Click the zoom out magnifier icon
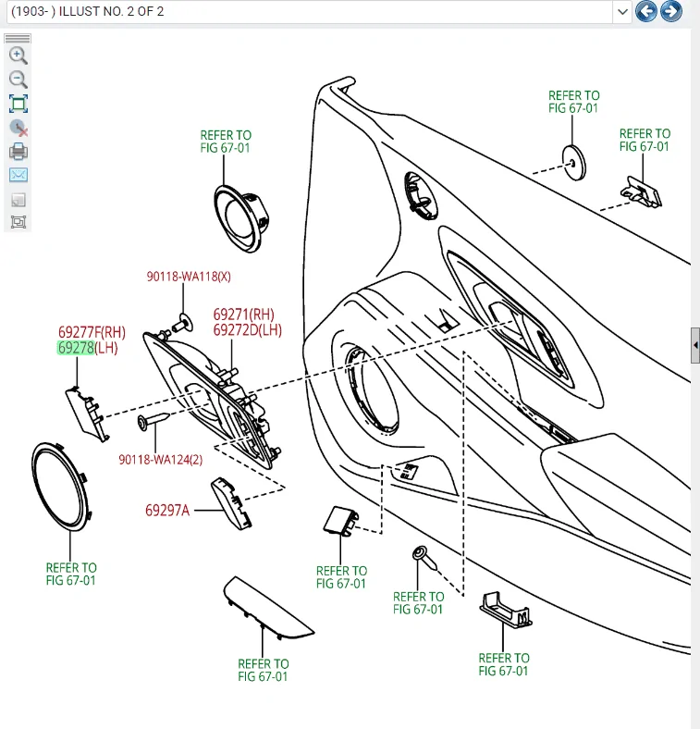Viewport: 700px width, 729px height. point(18,80)
